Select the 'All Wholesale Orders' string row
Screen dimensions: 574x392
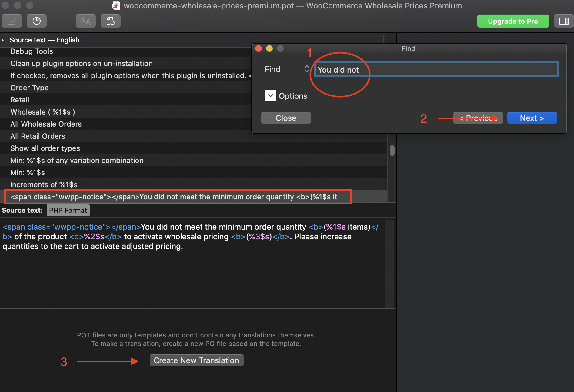[x=46, y=124]
